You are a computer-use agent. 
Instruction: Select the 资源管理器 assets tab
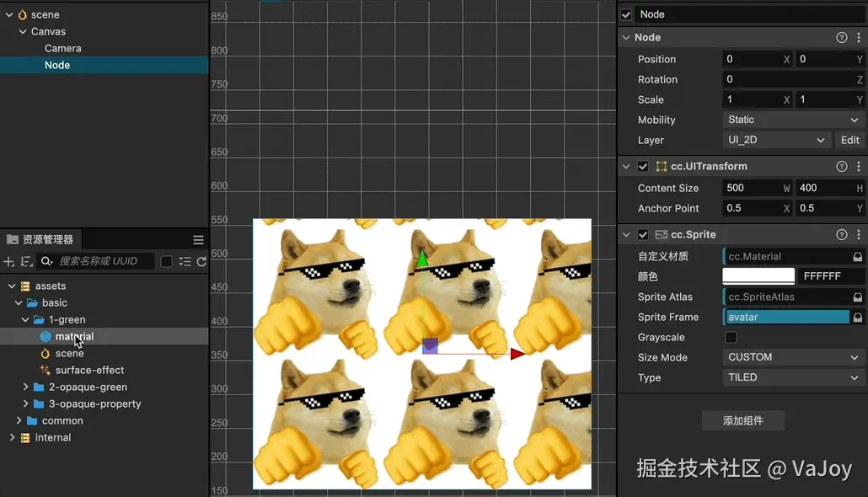[40, 239]
